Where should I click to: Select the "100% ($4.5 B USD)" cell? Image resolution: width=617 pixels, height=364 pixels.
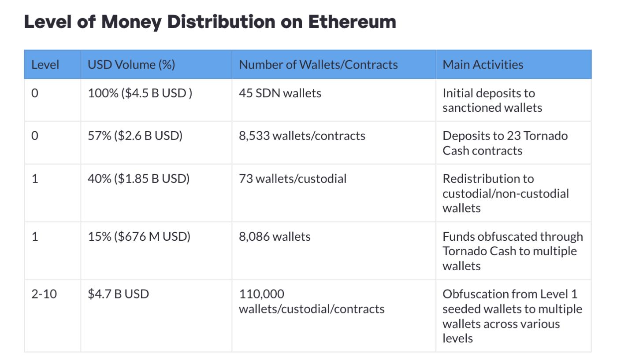(140, 93)
